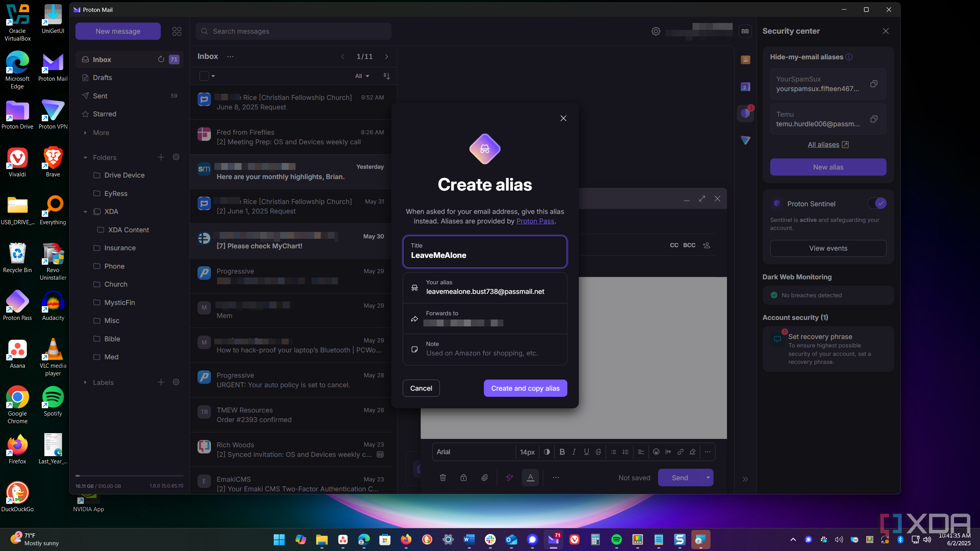The image size is (980, 551).
Task: Insert a link in the composer toolbar
Action: pos(680,452)
